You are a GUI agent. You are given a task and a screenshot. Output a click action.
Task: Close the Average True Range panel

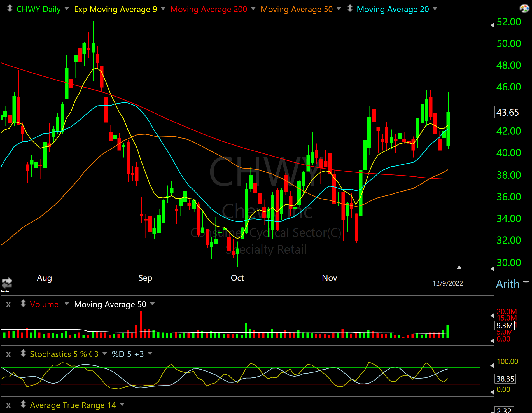(8, 405)
